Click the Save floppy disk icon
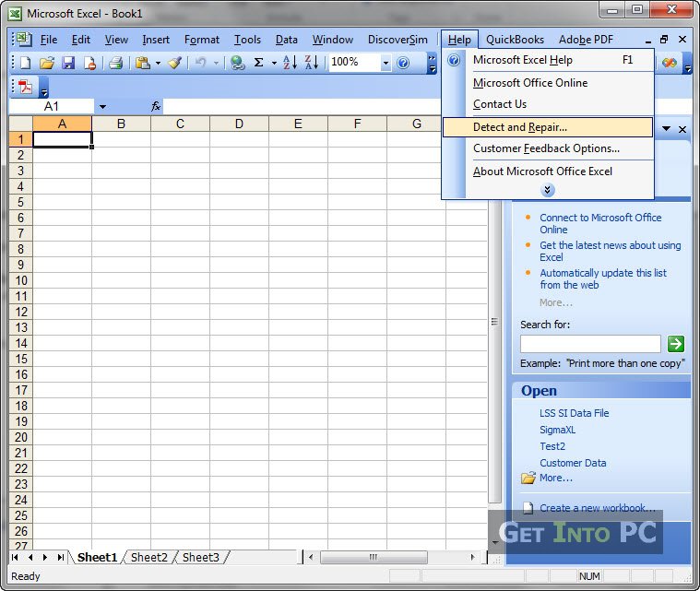 tap(68, 63)
